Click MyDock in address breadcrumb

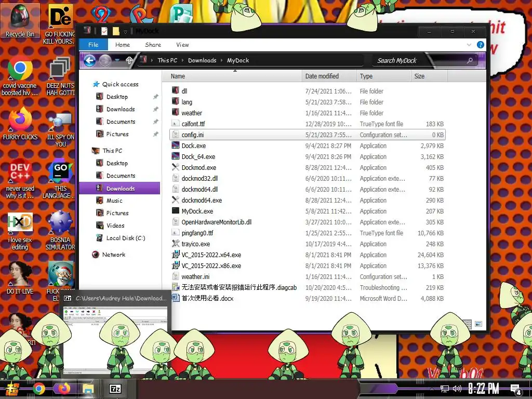tap(238, 60)
